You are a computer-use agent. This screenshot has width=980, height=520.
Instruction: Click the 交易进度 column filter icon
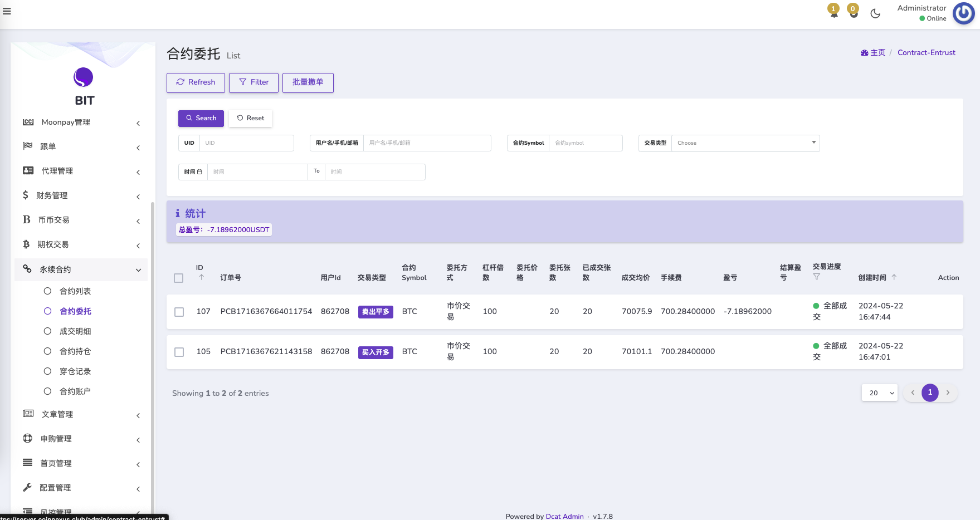point(816,277)
